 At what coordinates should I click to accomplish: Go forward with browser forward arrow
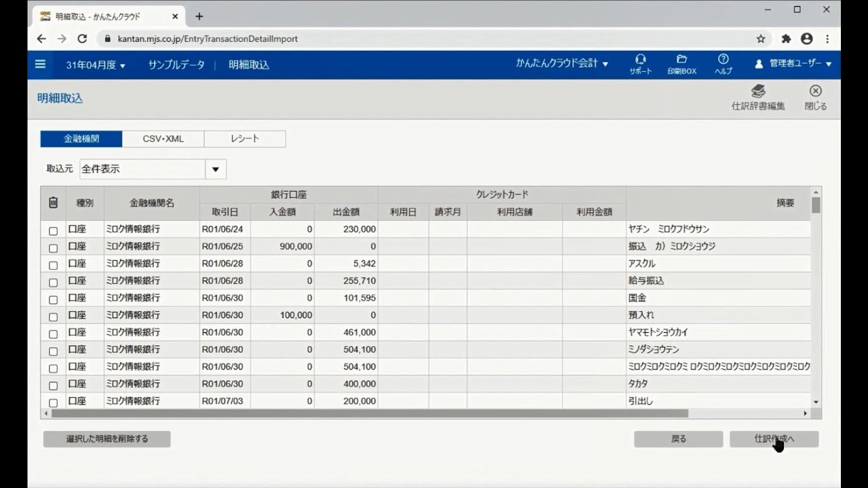[62, 39]
